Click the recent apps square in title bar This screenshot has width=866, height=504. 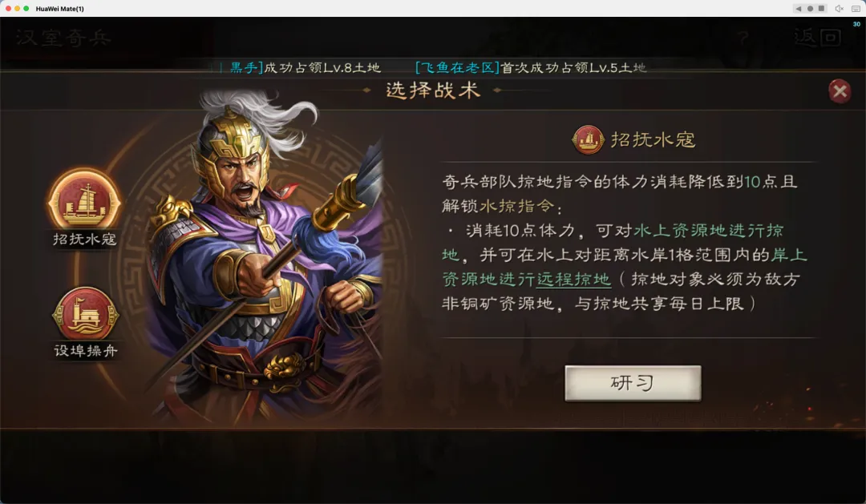pyautogui.click(x=821, y=8)
